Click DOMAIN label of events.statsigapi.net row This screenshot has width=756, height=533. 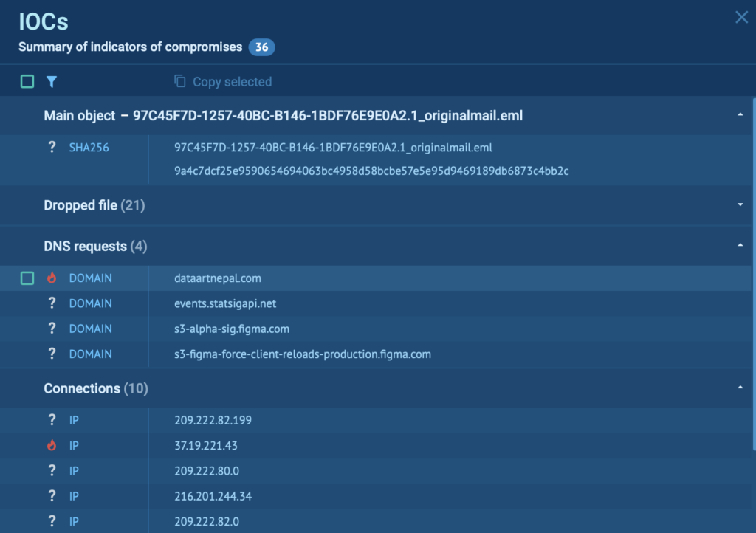click(x=90, y=303)
